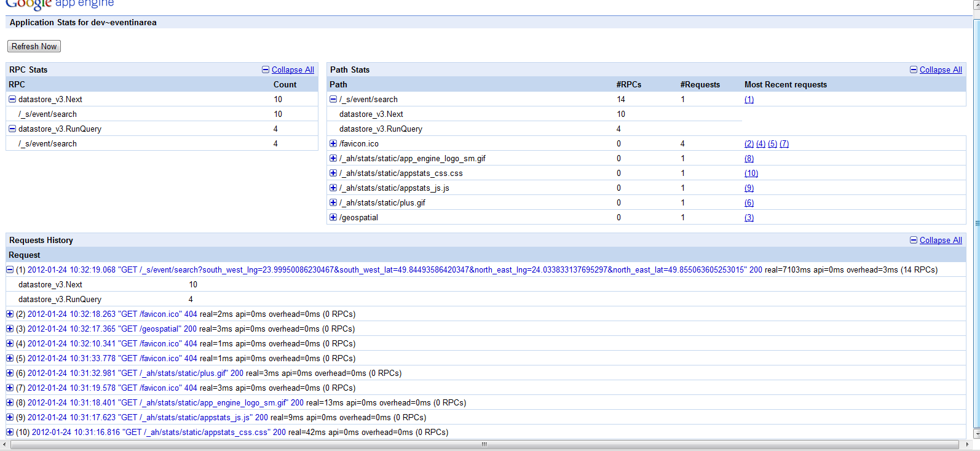980x451 pixels.
Task: Click the collapse icon beside Requests History Collapse All
Action: point(914,240)
